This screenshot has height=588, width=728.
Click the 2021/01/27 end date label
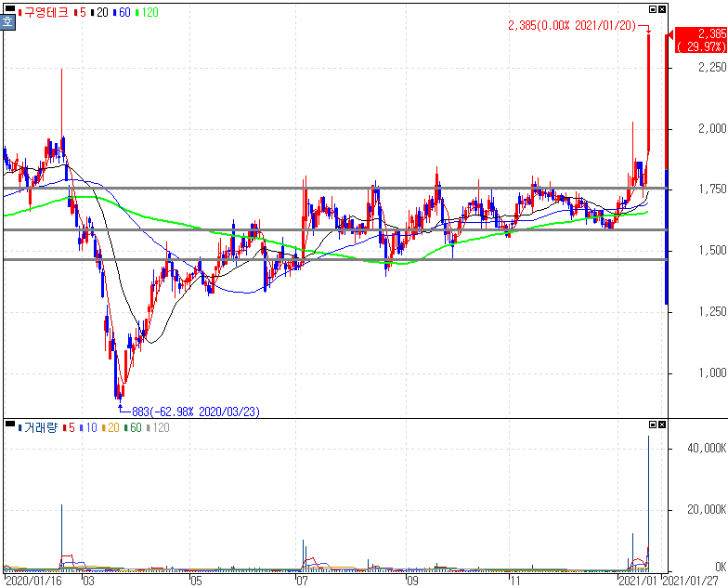coord(690,581)
